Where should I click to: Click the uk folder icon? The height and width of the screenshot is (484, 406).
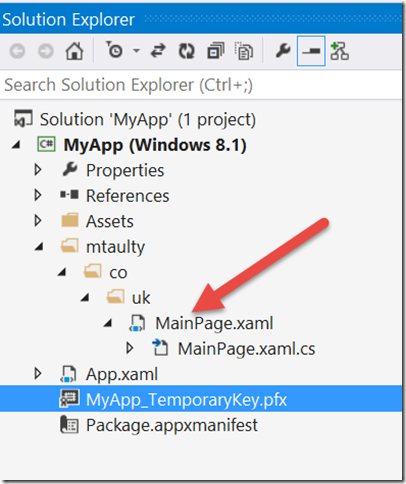point(115,296)
